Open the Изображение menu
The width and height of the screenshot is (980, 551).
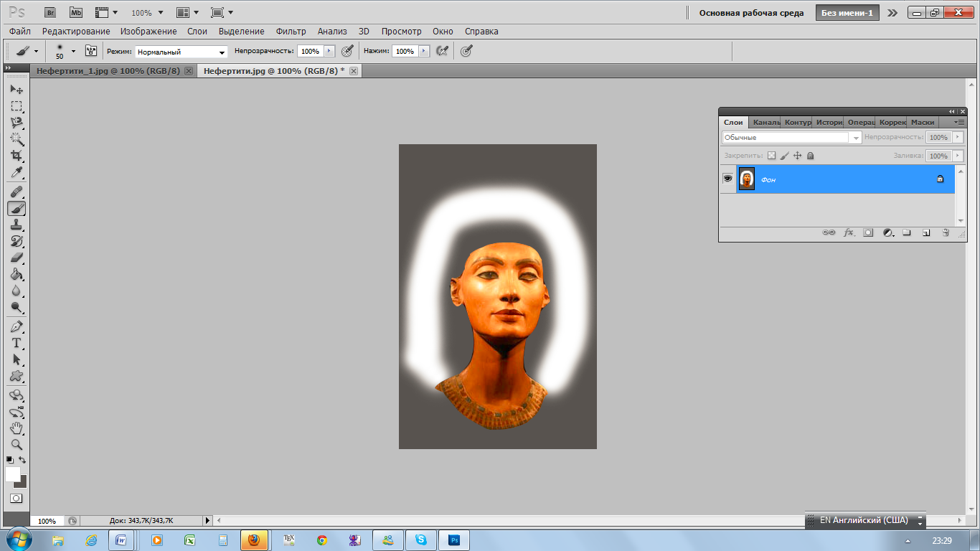[x=149, y=32]
